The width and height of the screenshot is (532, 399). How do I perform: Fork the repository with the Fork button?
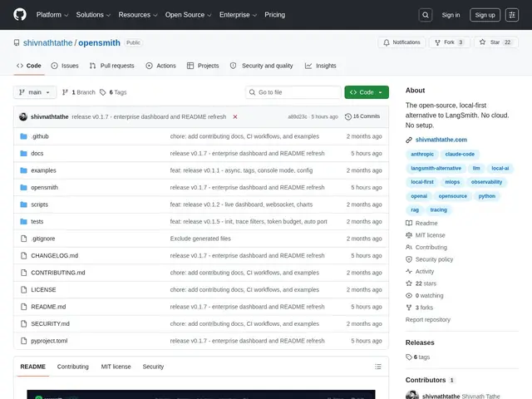coord(449,42)
